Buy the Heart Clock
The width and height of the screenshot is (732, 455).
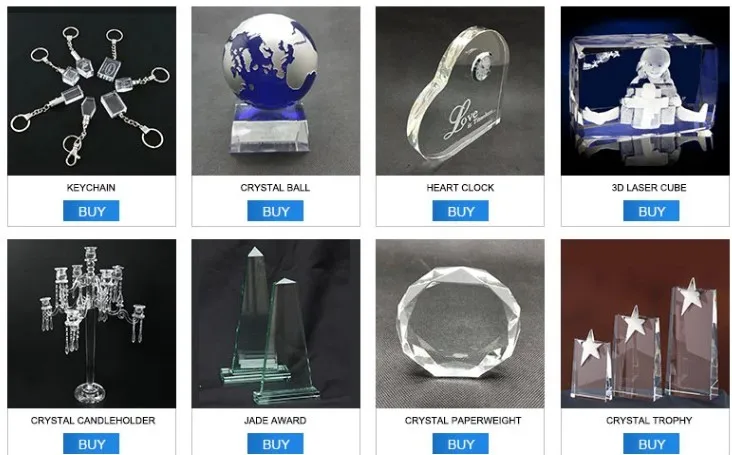(460, 211)
